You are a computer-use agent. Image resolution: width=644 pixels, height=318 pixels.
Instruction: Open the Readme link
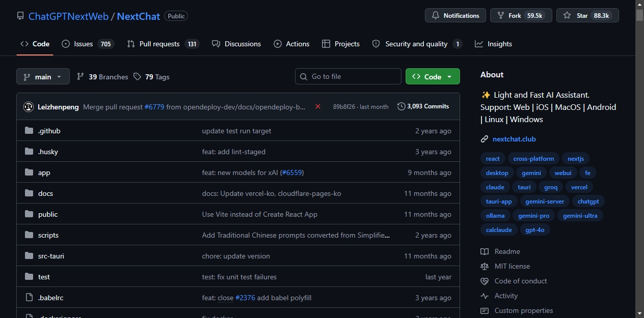click(500, 251)
